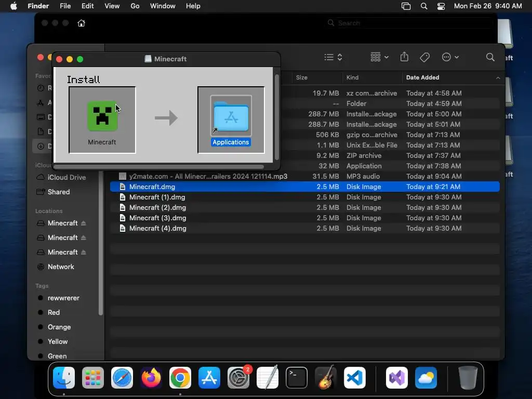Eject the third Minecraft volume
This screenshot has height=399, width=532.
tap(84, 252)
